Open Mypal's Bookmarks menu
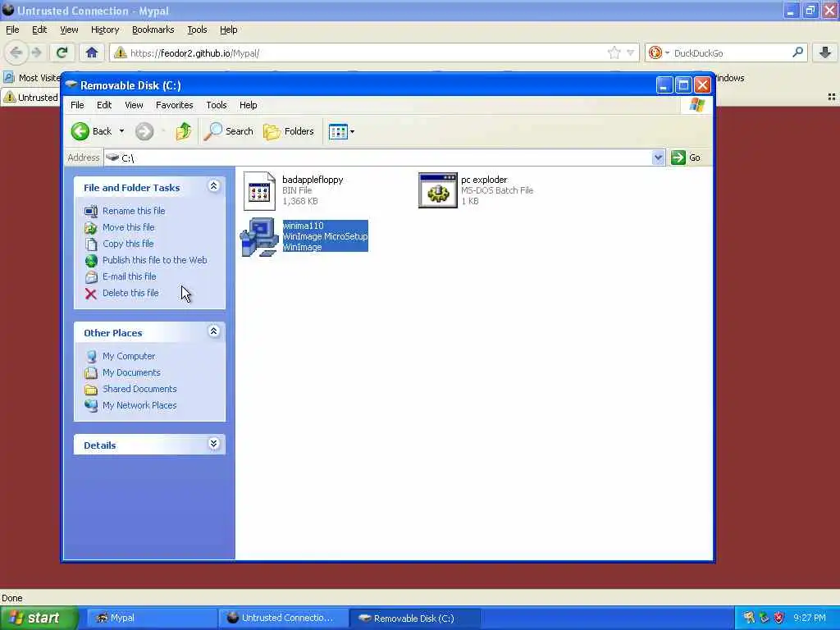This screenshot has width=840, height=630. 153,30
